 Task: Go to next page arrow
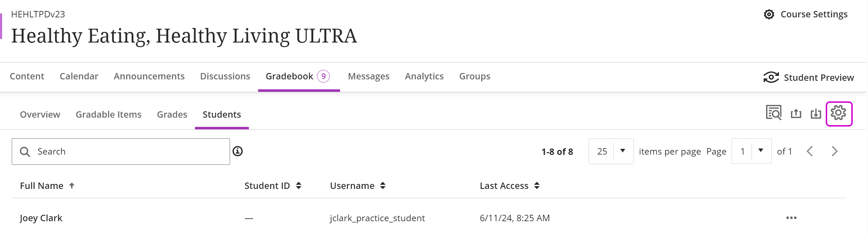tap(835, 151)
